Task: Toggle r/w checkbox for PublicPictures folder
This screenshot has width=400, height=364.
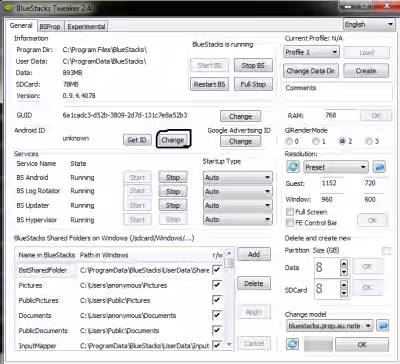Action: [x=217, y=300]
